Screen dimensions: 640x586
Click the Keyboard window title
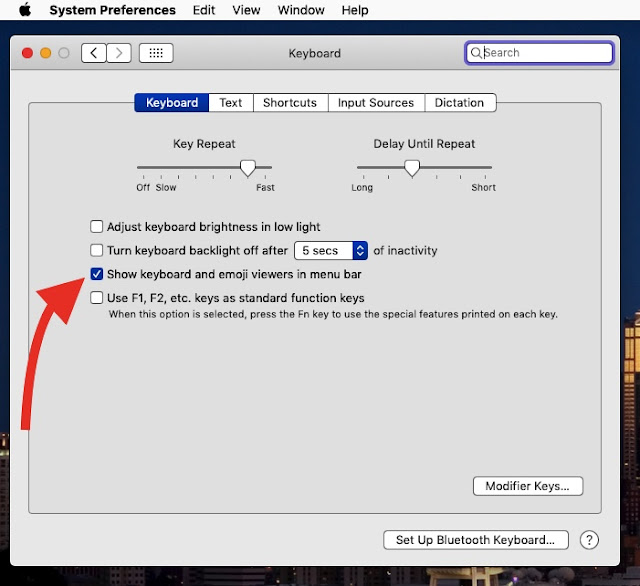(x=315, y=53)
